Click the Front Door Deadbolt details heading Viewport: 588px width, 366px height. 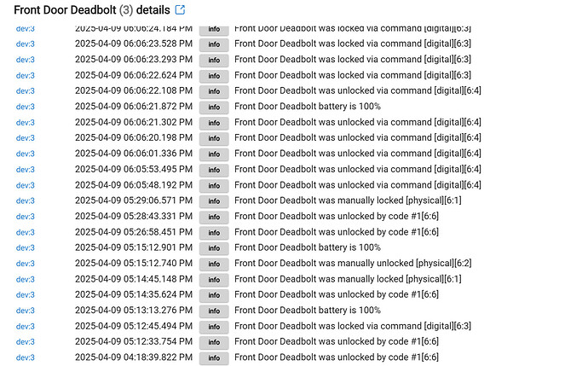point(92,9)
